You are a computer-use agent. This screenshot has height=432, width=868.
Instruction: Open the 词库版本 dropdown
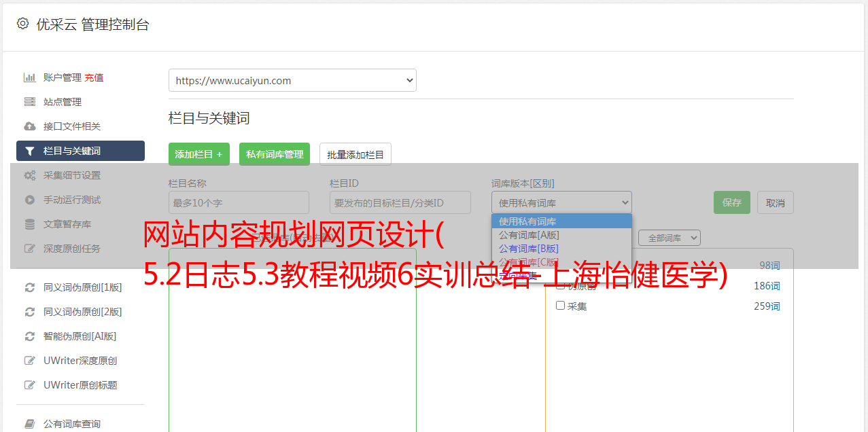(561, 202)
